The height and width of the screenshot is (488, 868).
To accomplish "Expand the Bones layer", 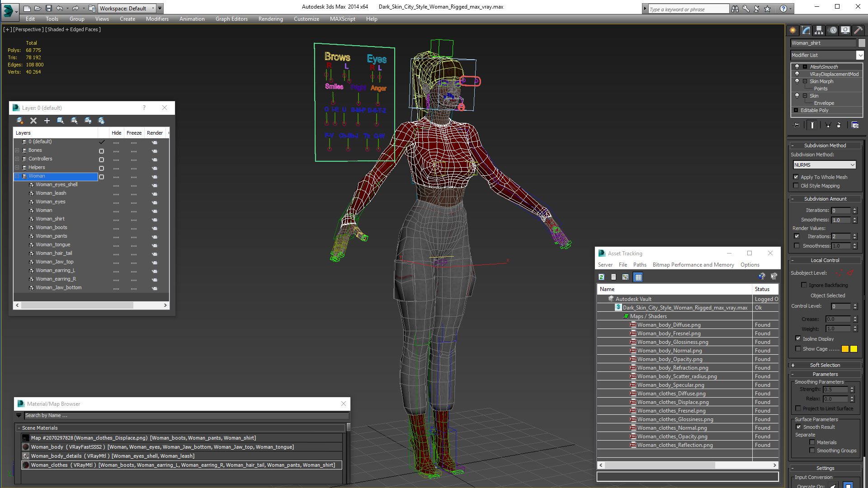I will pyautogui.click(x=17, y=150).
